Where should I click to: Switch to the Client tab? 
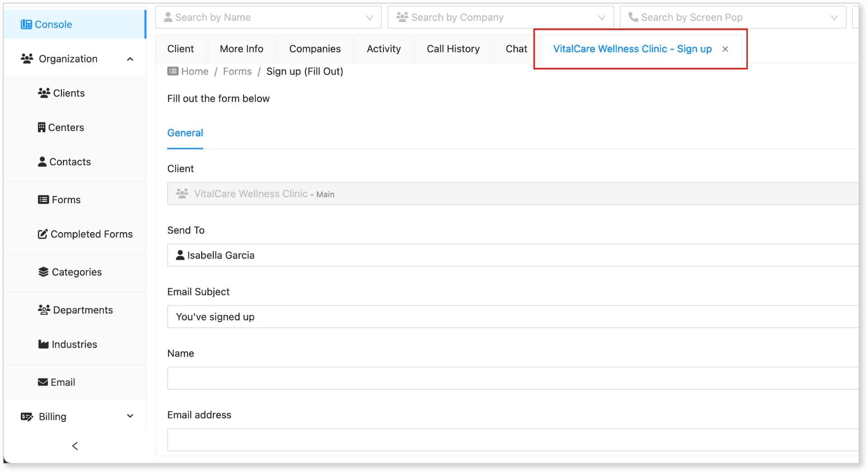(181, 49)
